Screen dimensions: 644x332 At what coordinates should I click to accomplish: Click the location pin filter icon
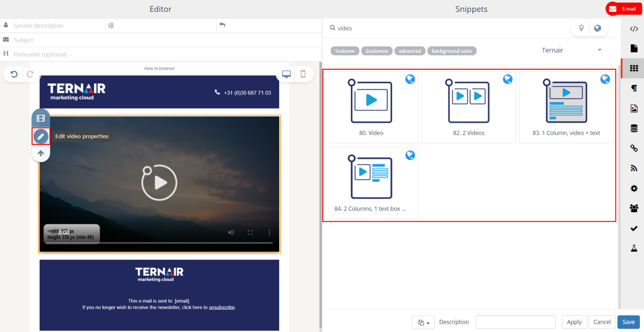click(581, 28)
